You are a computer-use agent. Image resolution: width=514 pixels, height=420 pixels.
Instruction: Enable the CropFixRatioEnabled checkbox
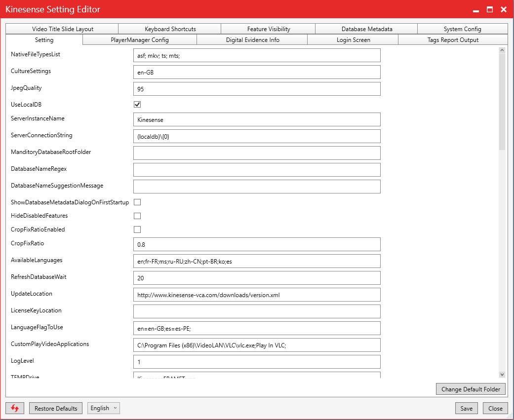(x=137, y=229)
